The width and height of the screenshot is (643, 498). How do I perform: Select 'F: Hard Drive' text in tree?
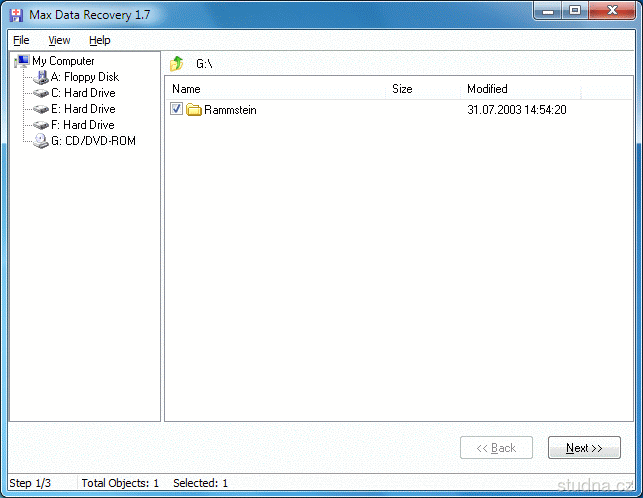[x=83, y=125]
